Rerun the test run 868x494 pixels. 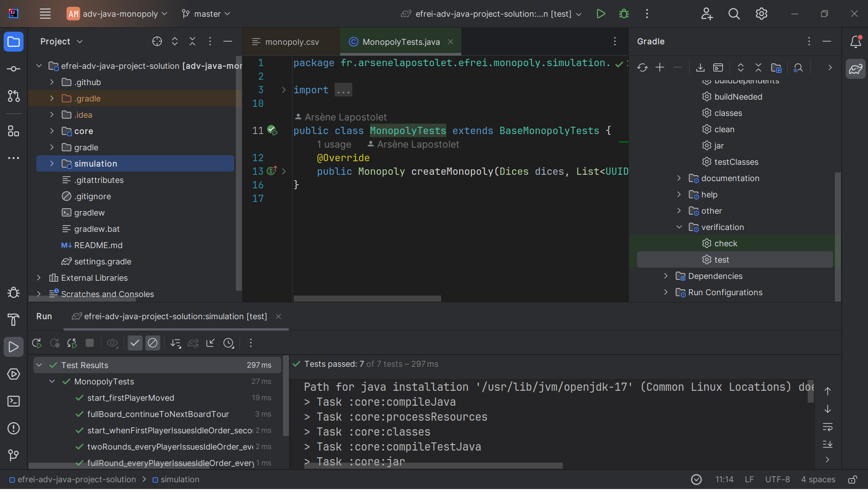pos(37,343)
